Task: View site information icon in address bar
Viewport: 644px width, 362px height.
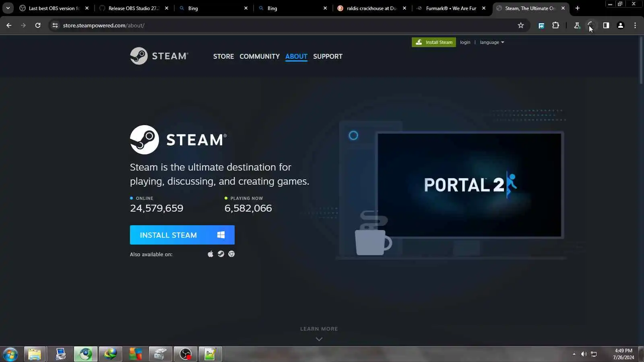Action: [55, 25]
